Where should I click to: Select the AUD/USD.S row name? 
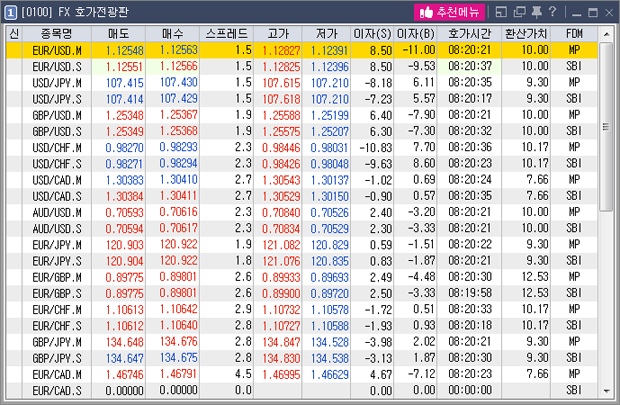tap(57, 229)
